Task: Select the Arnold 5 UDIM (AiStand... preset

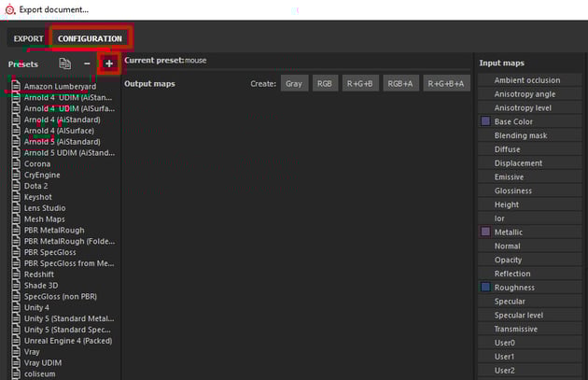Action: pyautogui.click(x=69, y=153)
